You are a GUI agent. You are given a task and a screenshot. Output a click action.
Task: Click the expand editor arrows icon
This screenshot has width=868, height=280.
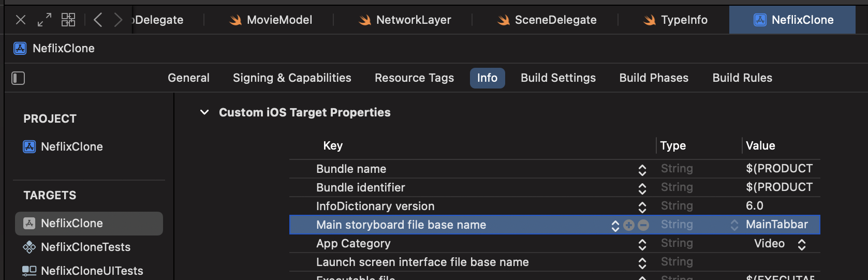tap(45, 20)
